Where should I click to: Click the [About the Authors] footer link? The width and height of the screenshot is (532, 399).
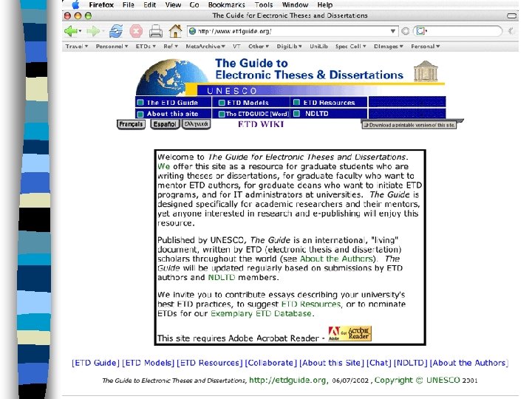pos(469,363)
